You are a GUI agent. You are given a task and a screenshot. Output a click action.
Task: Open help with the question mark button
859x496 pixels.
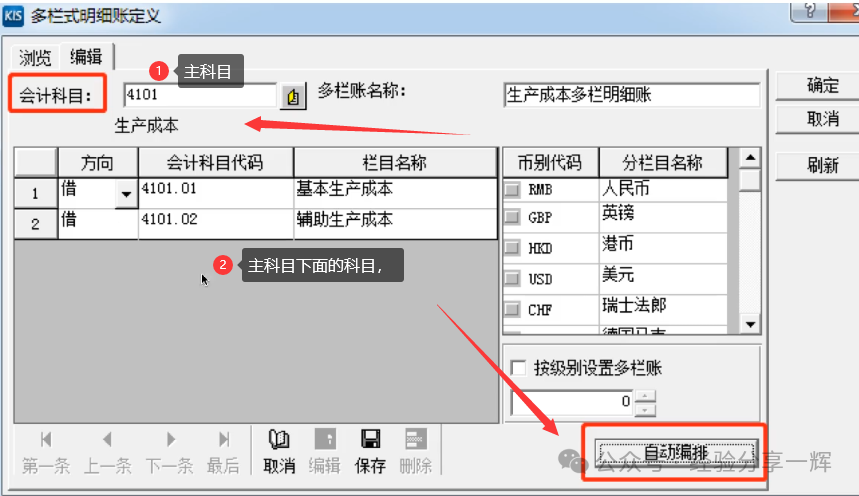(x=809, y=11)
